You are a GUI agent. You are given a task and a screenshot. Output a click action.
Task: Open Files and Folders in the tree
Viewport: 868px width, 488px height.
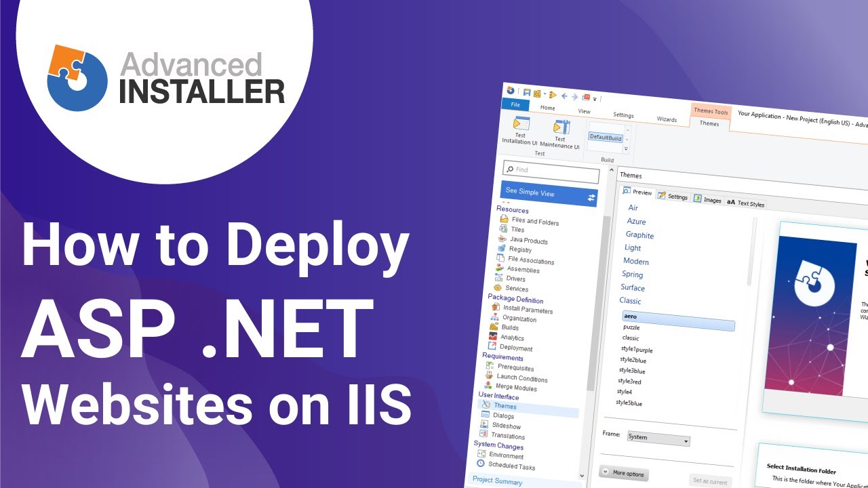[535, 222]
